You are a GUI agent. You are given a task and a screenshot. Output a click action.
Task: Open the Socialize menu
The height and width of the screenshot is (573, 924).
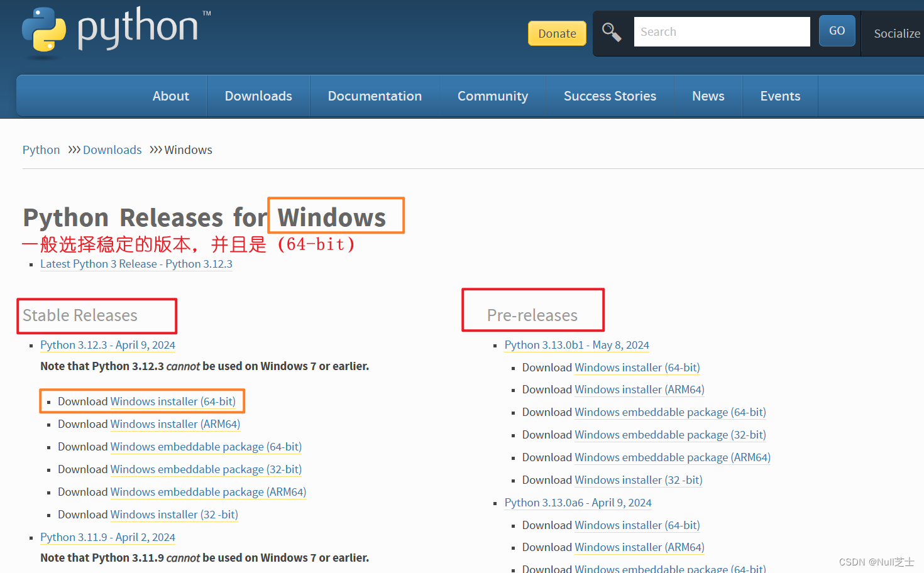pyautogui.click(x=896, y=33)
